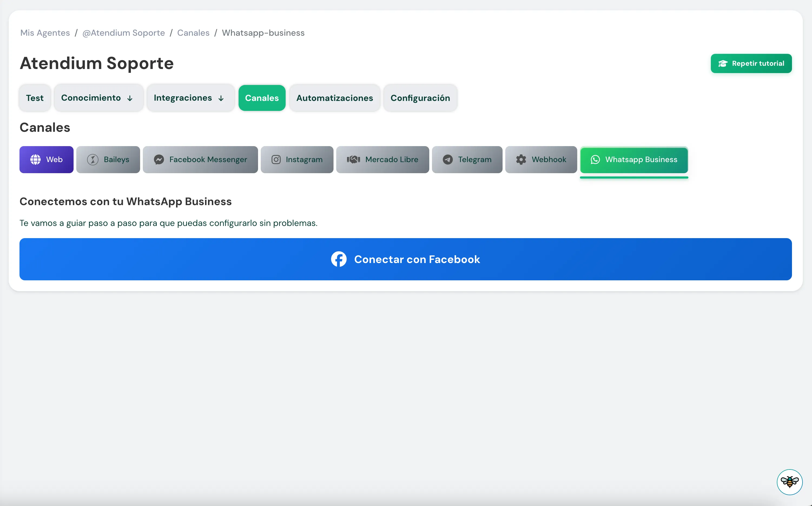
Task: Click the Baileys channel icon
Action: coord(93,160)
